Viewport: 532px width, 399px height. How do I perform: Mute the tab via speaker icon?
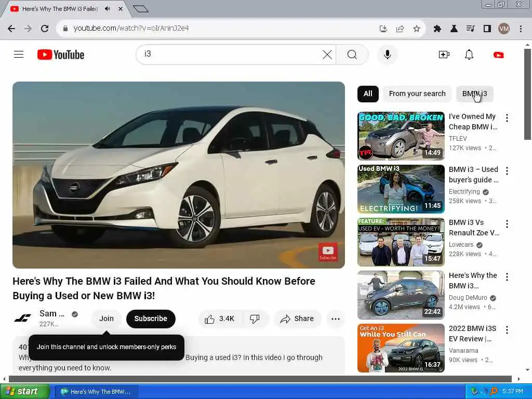tap(108, 9)
